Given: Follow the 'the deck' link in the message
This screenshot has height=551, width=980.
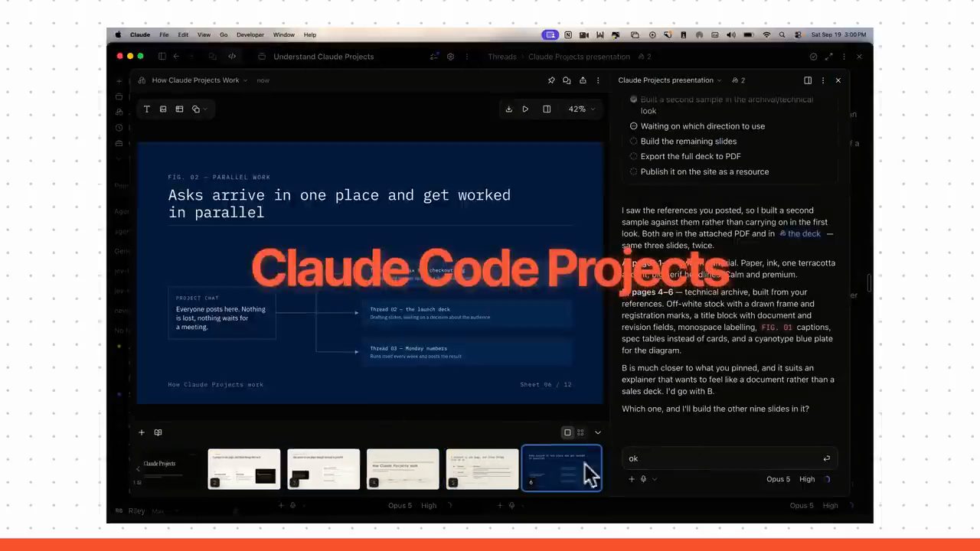Looking at the screenshot, I should coord(800,233).
